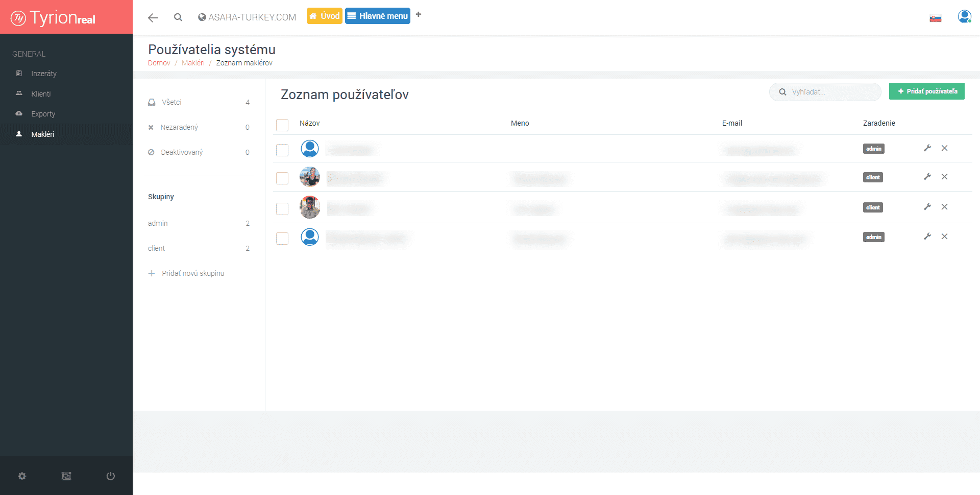Click the back arrow in top bar

pyautogui.click(x=153, y=18)
